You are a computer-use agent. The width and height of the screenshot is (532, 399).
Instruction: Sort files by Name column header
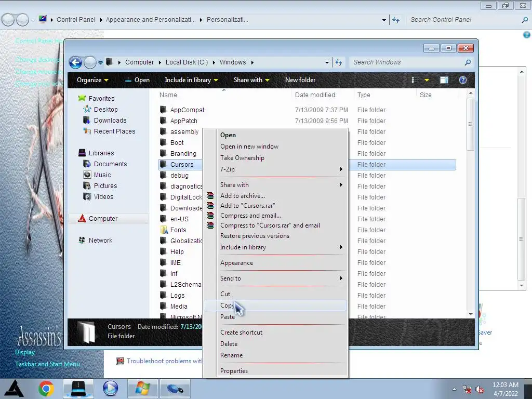click(224, 95)
